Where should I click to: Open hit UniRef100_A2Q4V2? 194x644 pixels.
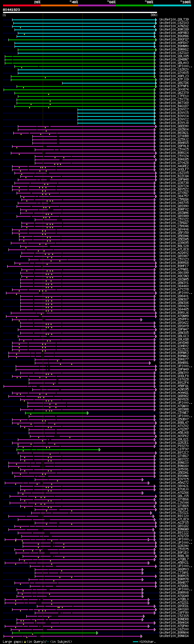(x=174, y=253)
